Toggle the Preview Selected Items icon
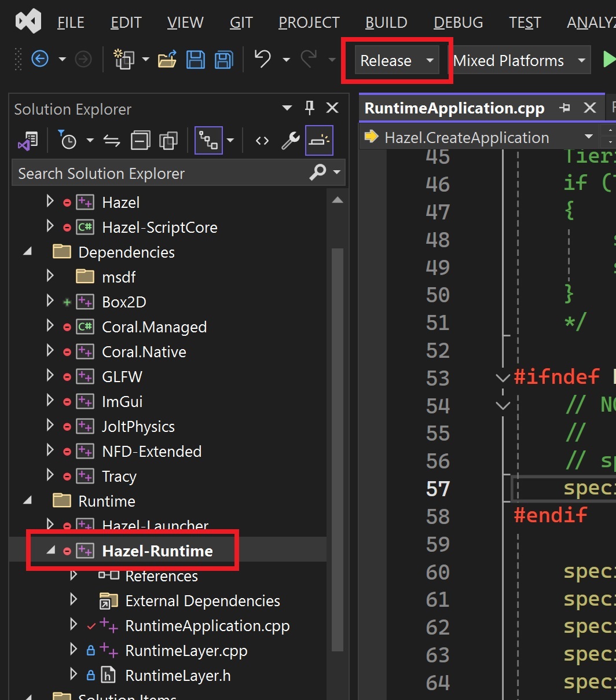616x700 pixels. coord(319,140)
